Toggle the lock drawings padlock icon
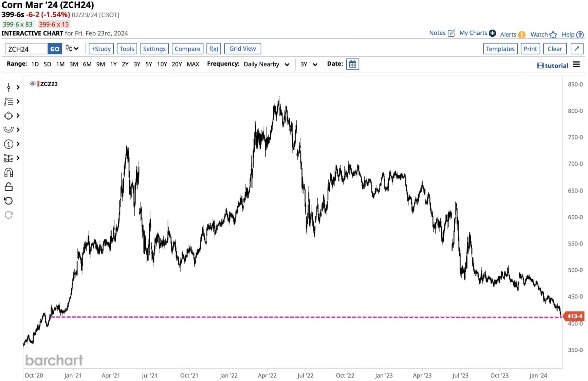 (x=8, y=187)
